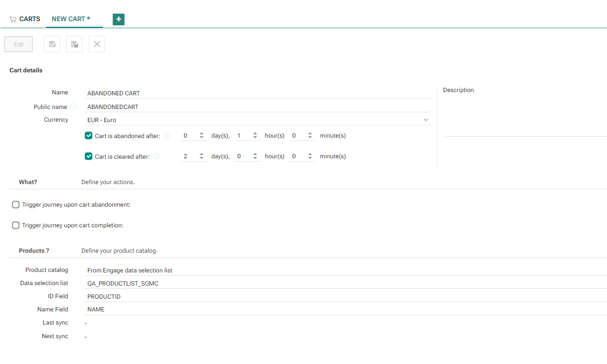Click info icon beside Cart is abandoned after
607x364 pixels.
tap(167, 136)
